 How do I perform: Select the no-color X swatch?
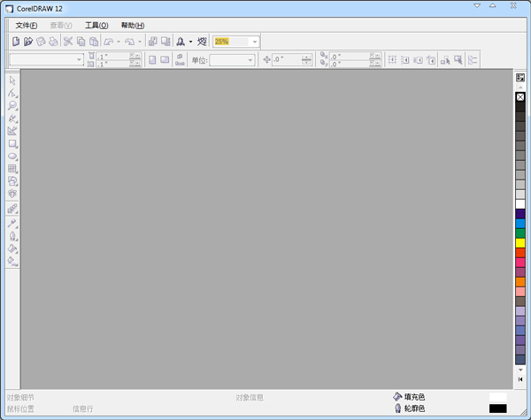point(520,96)
